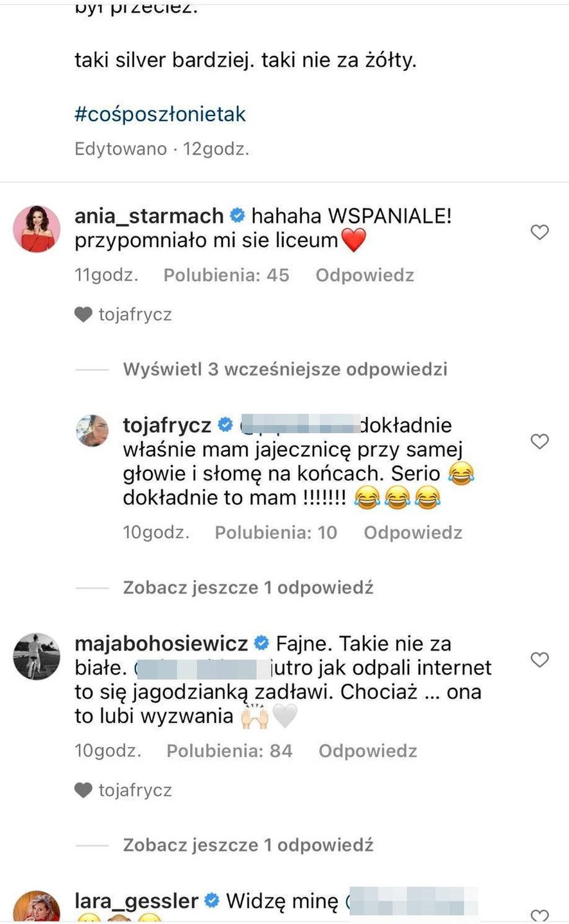Expand 'Wyświetl 3 wcześniejsze odpowiedzi'
Viewport: 569px width, 924px height.
pos(285,370)
